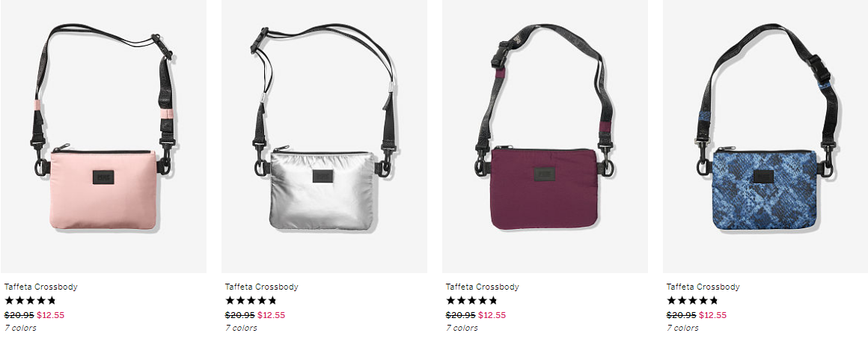Screen dimensions: 868x345
Task: Click the Taffeta Crossbody title under maroon bag
Action: pos(482,287)
